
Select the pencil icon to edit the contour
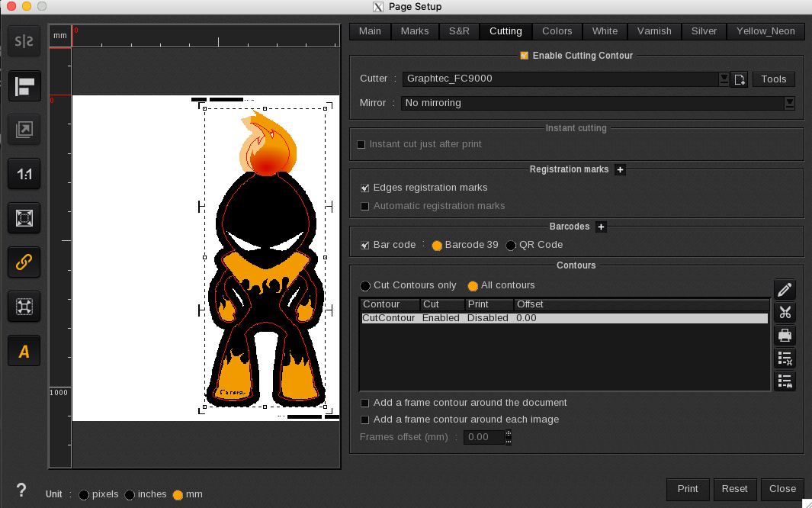pos(785,289)
